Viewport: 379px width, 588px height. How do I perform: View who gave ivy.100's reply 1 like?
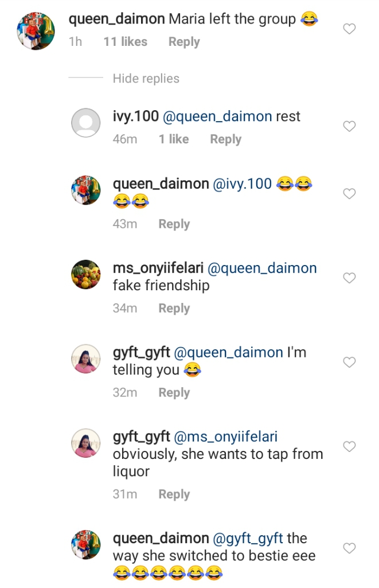point(173,139)
